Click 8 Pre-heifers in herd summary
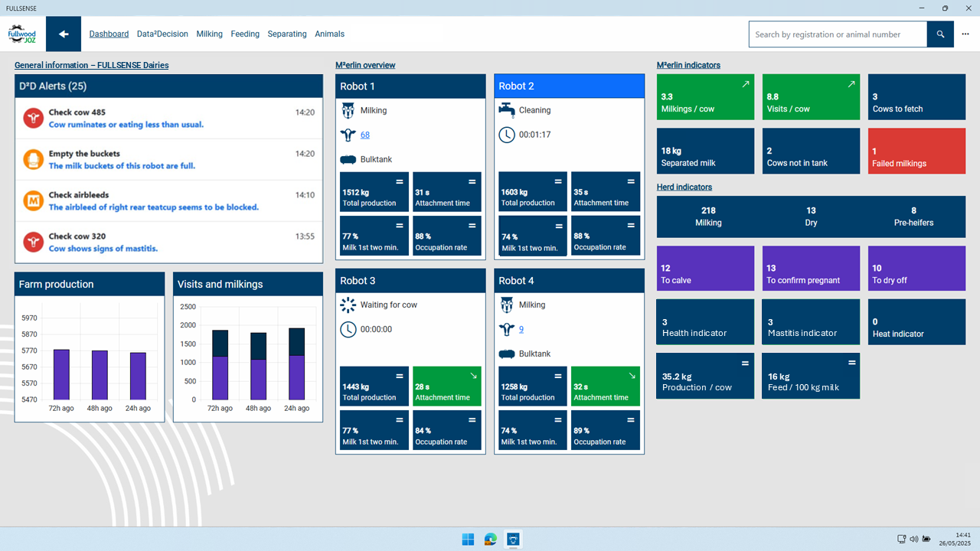Viewport: 980px width, 551px height. (913, 217)
